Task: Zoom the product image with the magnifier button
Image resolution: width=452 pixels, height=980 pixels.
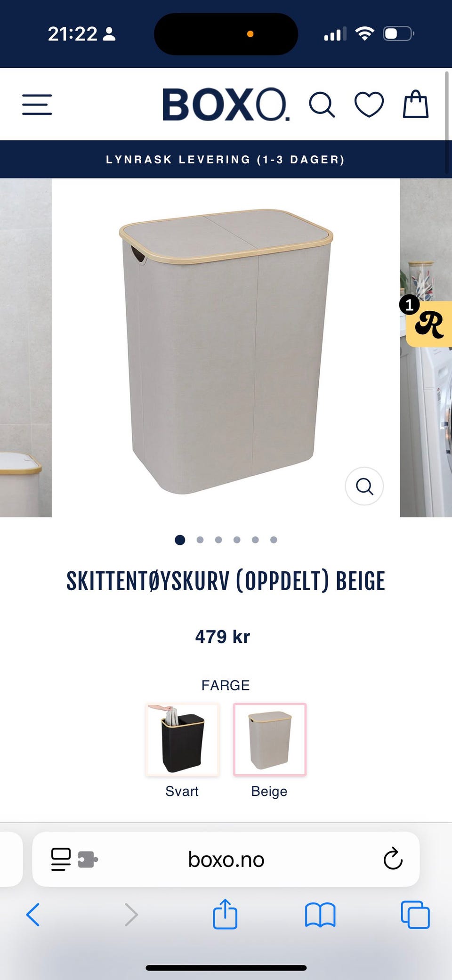Action: point(364,486)
